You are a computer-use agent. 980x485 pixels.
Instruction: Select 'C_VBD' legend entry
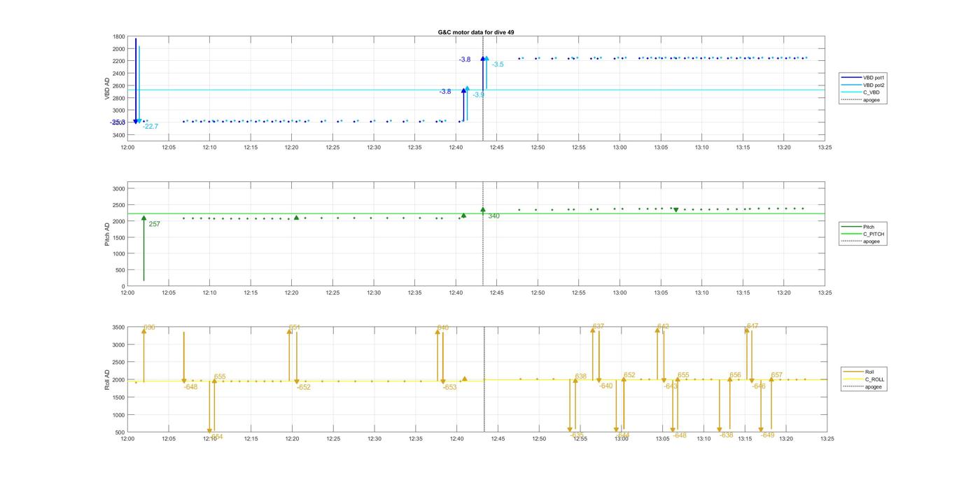tap(871, 92)
